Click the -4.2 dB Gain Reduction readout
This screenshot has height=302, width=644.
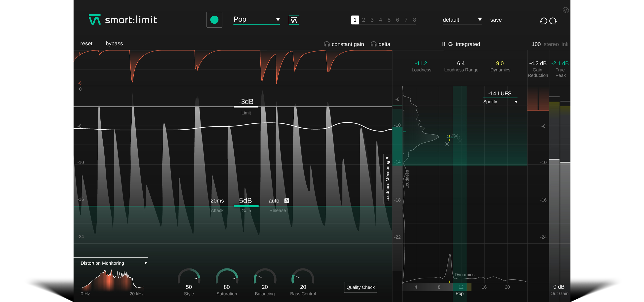538,63
